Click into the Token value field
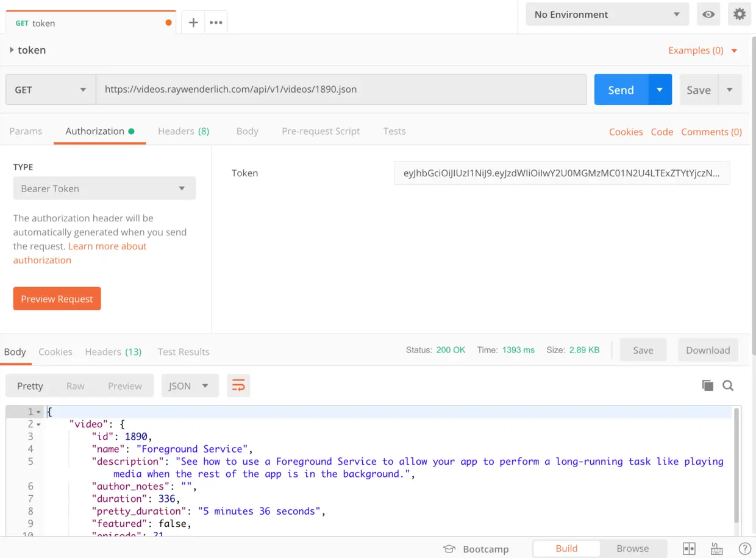This screenshot has width=756, height=558. coord(562,173)
